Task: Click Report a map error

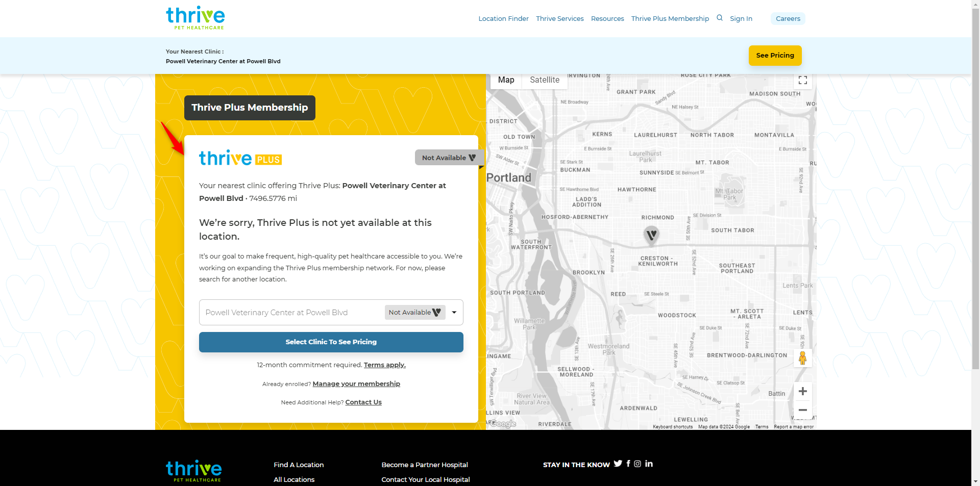Action: (x=794, y=427)
